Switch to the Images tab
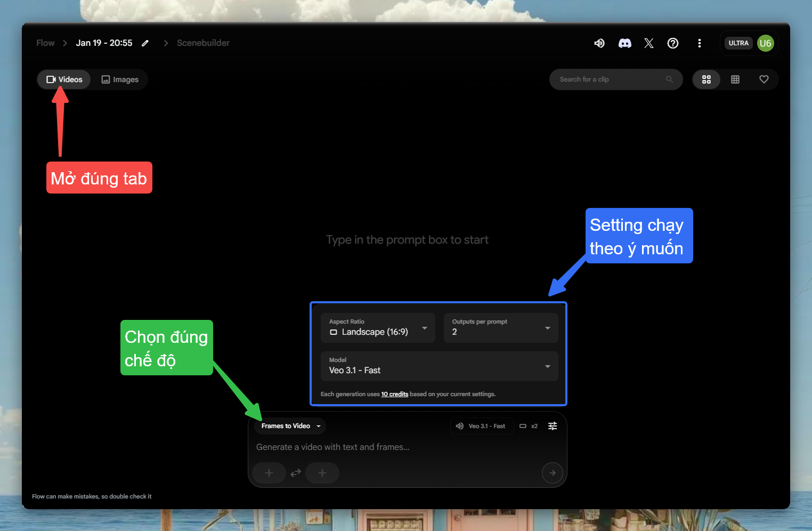The image size is (812, 531). pyautogui.click(x=120, y=79)
